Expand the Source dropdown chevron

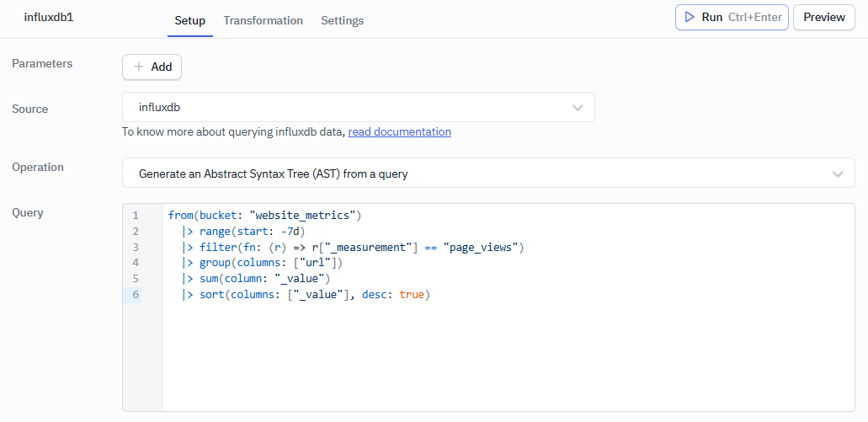pyautogui.click(x=578, y=108)
